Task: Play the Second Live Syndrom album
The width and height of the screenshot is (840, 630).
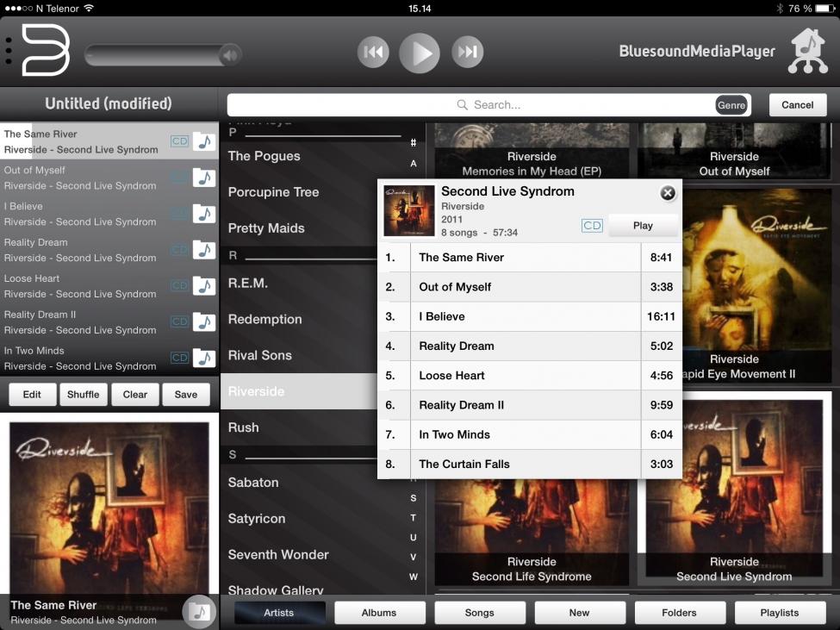Action: (643, 226)
